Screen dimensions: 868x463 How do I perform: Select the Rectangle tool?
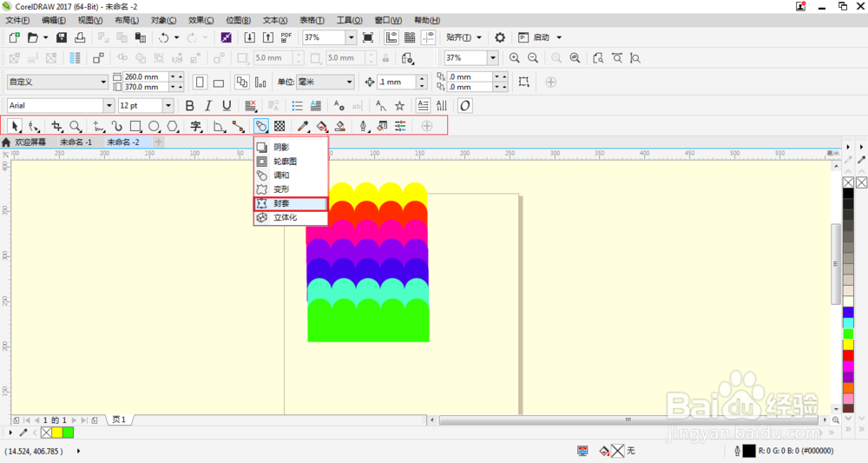pyautogui.click(x=135, y=126)
